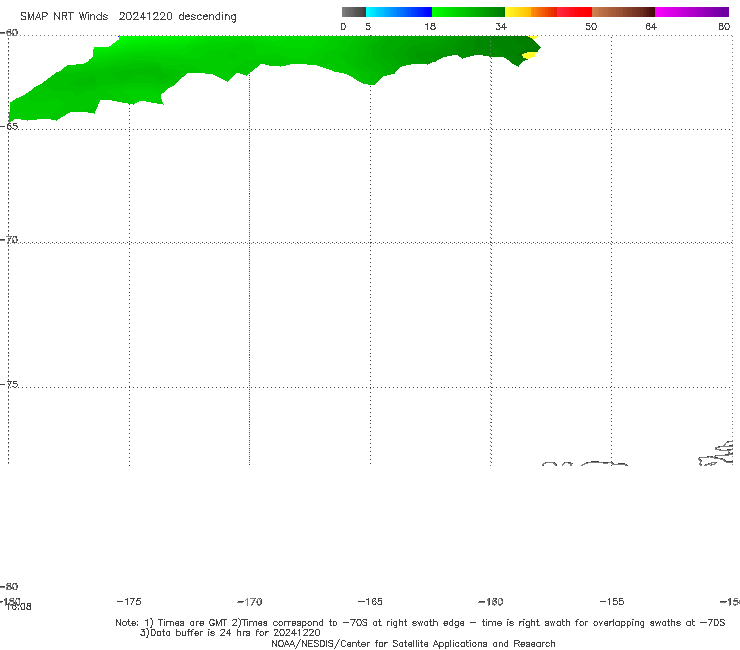Select the green segment of the color bar
Viewport: 740px width, 650px height.
[x=468, y=12]
